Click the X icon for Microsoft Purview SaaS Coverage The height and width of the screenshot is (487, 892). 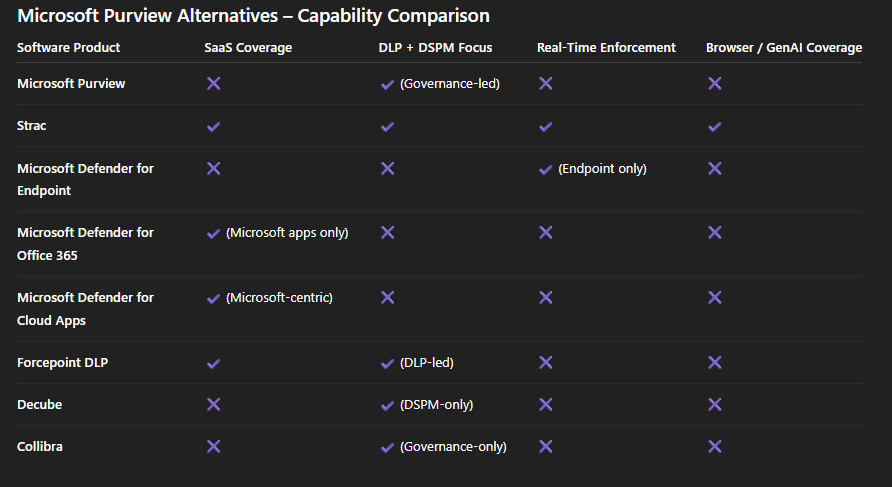(x=213, y=84)
